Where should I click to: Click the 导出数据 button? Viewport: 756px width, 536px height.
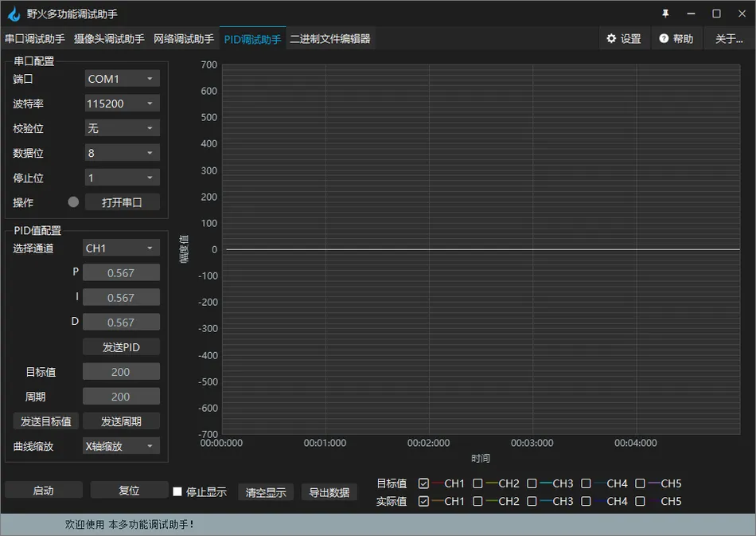point(329,492)
